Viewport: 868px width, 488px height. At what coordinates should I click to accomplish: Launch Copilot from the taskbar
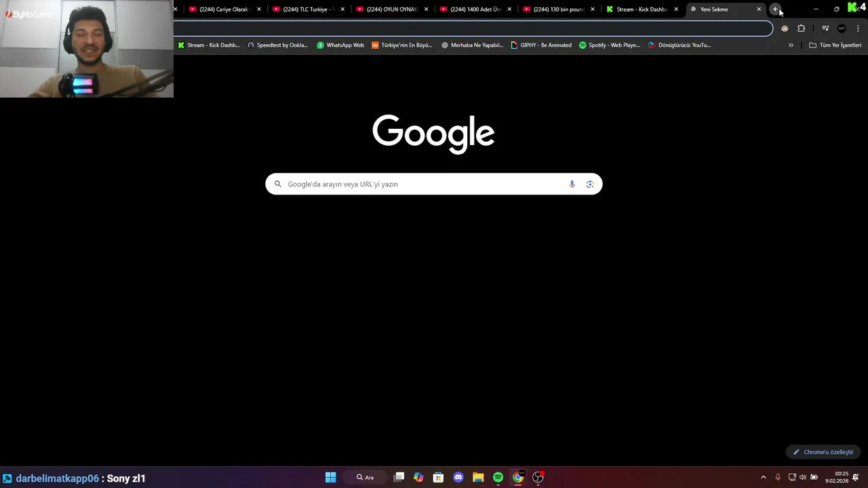[x=418, y=477]
